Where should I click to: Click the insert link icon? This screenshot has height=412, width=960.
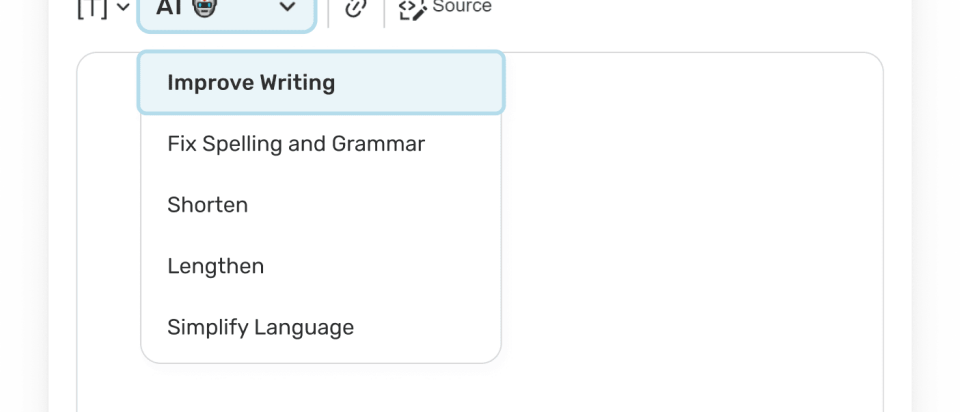(356, 8)
